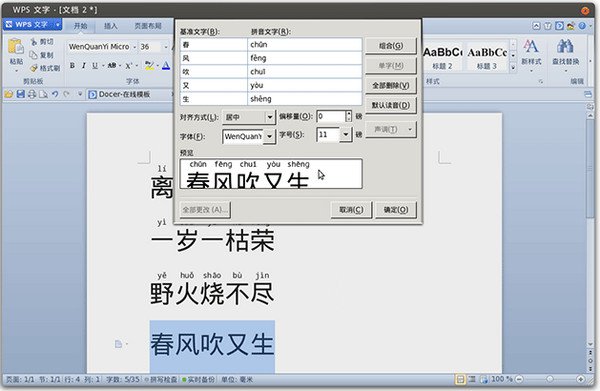
Task: Click the 组合(G) combine button
Action: coord(391,46)
